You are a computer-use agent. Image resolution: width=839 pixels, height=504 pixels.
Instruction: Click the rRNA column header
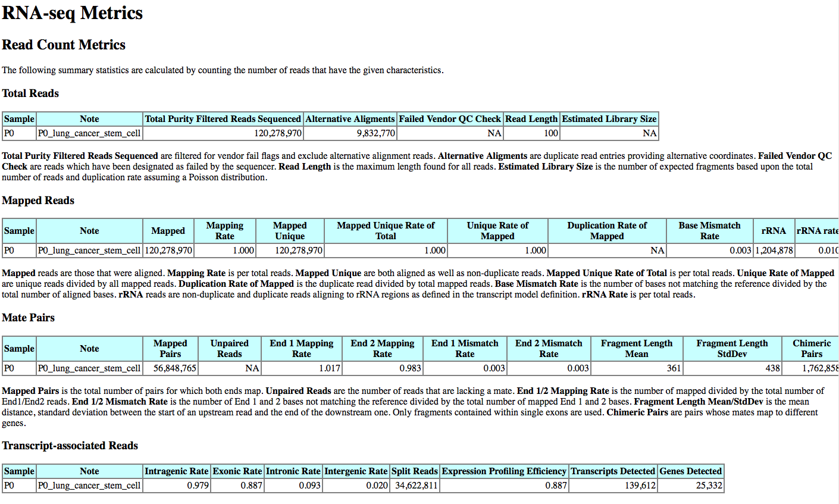(x=774, y=231)
